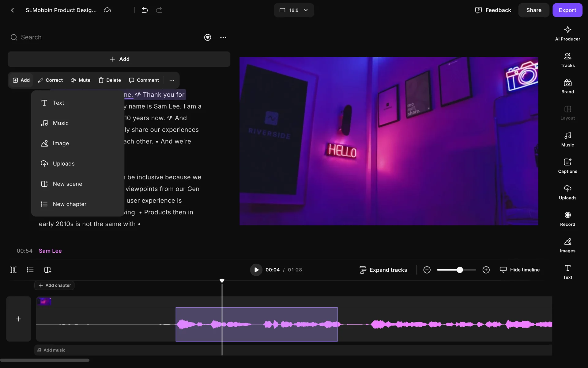Open the 16:9 aspect ratio dropdown
Screen dimensions: 588x368
click(294, 10)
